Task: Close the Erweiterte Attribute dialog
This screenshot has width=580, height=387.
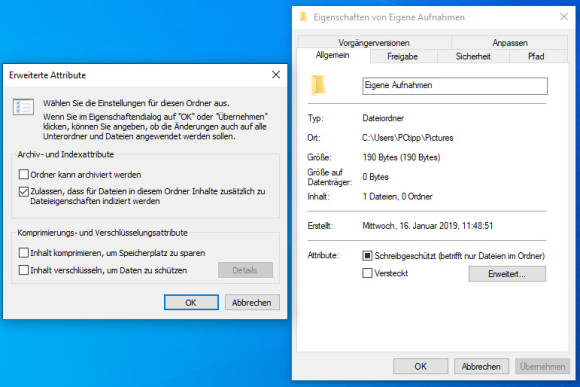Action: [x=276, y=75]
